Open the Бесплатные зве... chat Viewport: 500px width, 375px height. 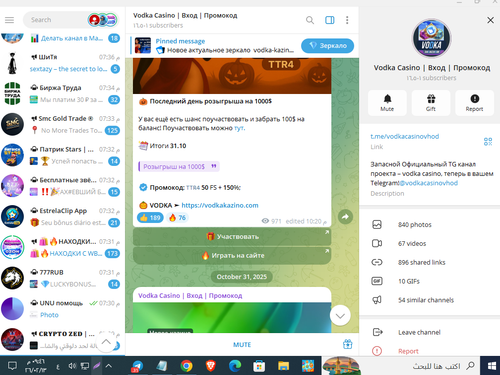coord(62,186)
